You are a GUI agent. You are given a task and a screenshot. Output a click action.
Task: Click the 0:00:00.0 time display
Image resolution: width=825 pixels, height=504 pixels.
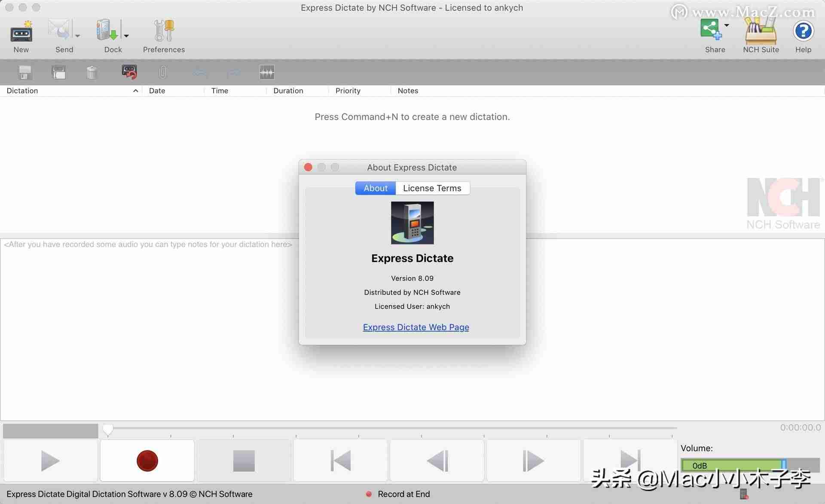tap(800, 428)
